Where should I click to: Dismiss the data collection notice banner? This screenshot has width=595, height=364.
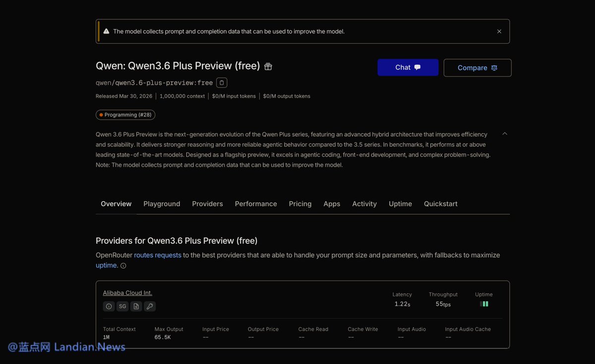pyautogui.click(x=499, y=31)
